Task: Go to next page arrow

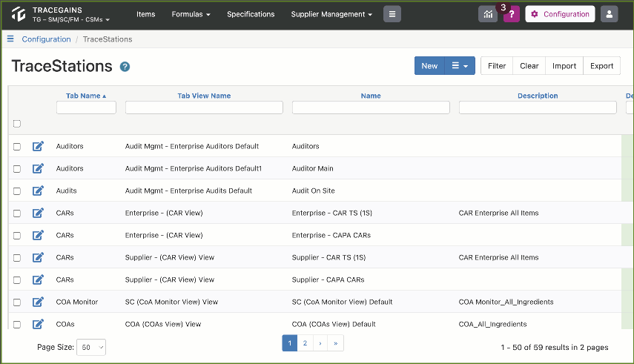Action: pos(320,343)
